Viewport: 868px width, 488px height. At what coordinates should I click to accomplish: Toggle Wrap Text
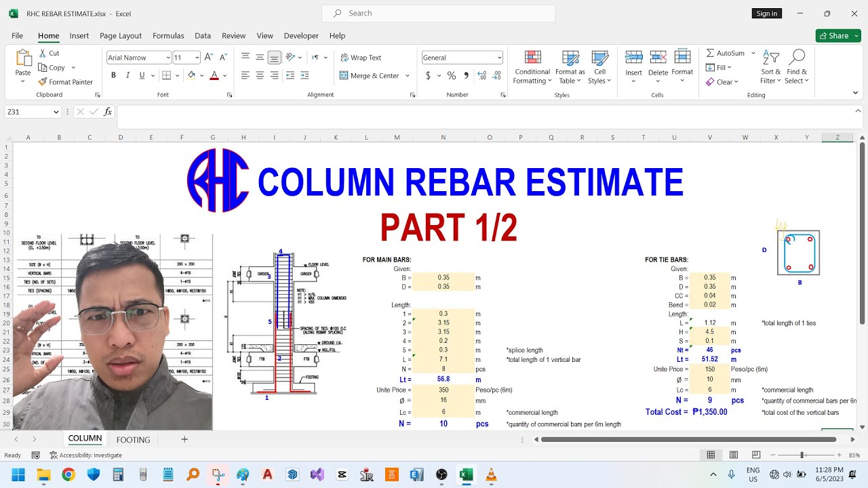361,58
